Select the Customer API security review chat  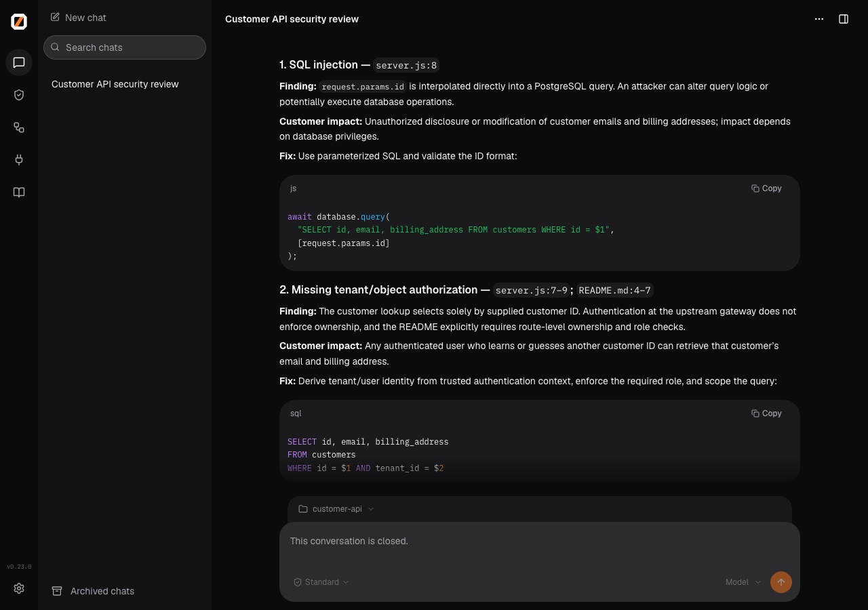pyautogui.click(x=125, y=84)
